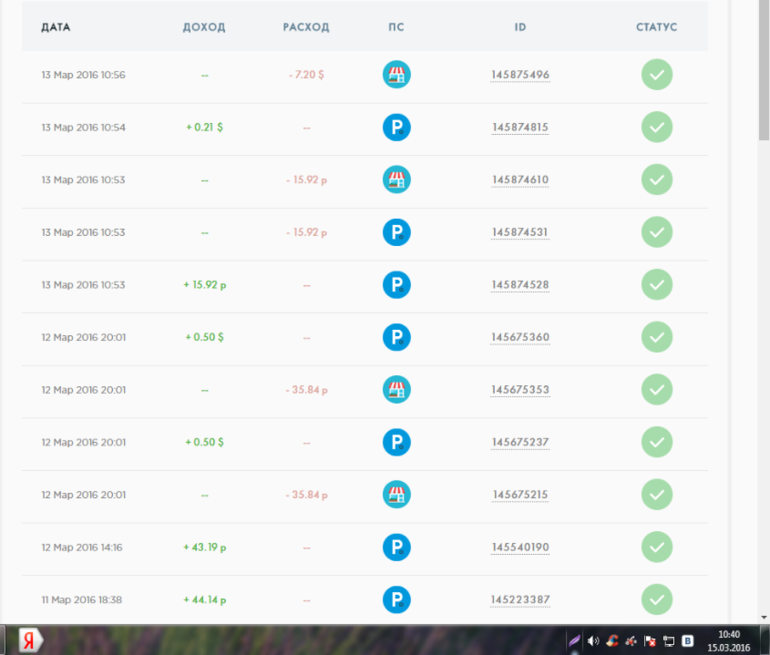Image resolution: width=770 pixels, height=655 pixels.
Task: Open transaction ID 145675215
Action: [x=520, y=495]
